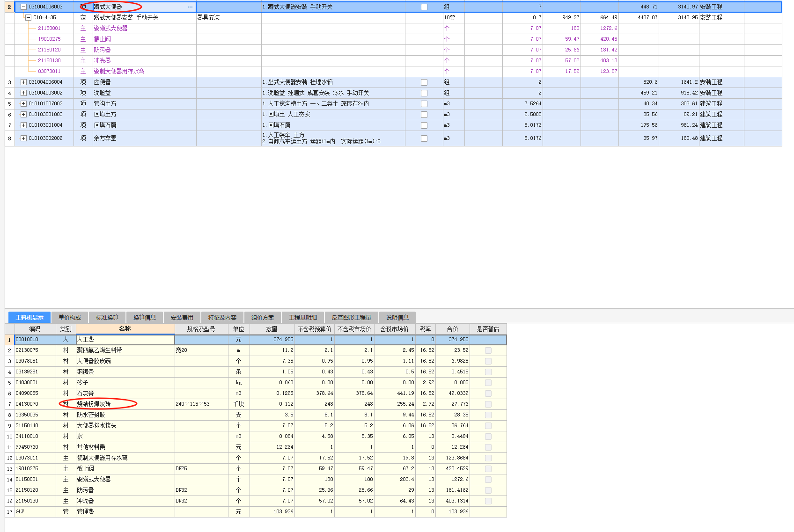Screen dimensions: 794x532
Task: Toggle checkbox in 座便器 row
Action: click(x=424, y=82)
